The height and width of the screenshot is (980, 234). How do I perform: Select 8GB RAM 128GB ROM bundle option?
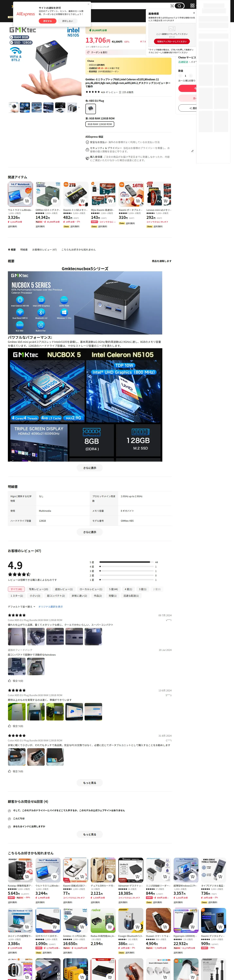[100, 124]
